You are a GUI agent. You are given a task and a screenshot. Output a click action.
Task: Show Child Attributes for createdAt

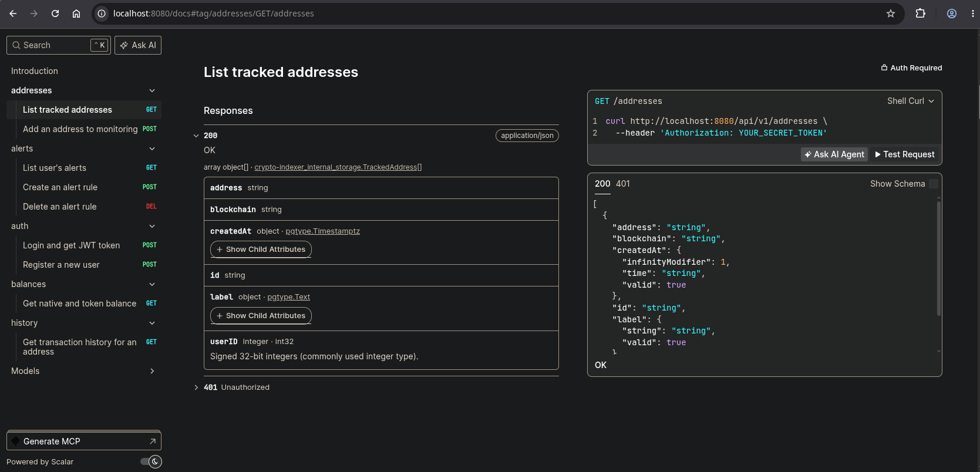[x=261, y=250]
